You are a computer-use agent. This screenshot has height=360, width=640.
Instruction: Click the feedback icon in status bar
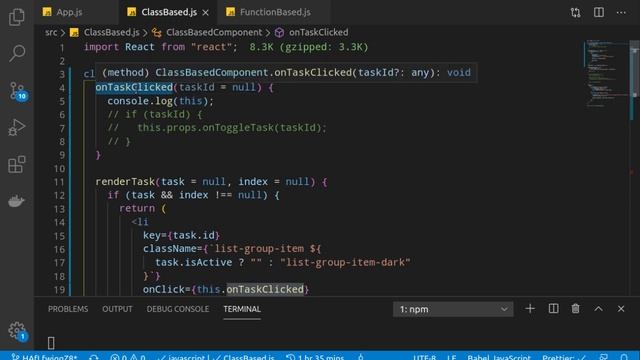pos(604,357)
